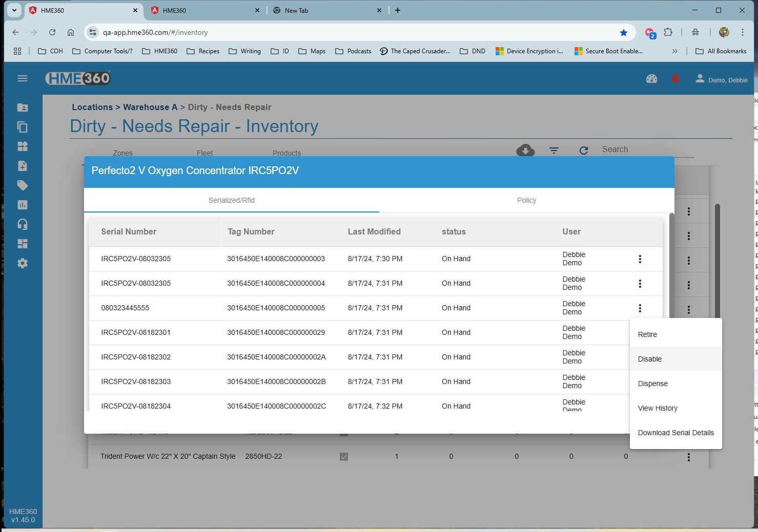The image size is (758, 532).
Task: Open the Demo, Debbie user menu
Action: click(721, 79)
